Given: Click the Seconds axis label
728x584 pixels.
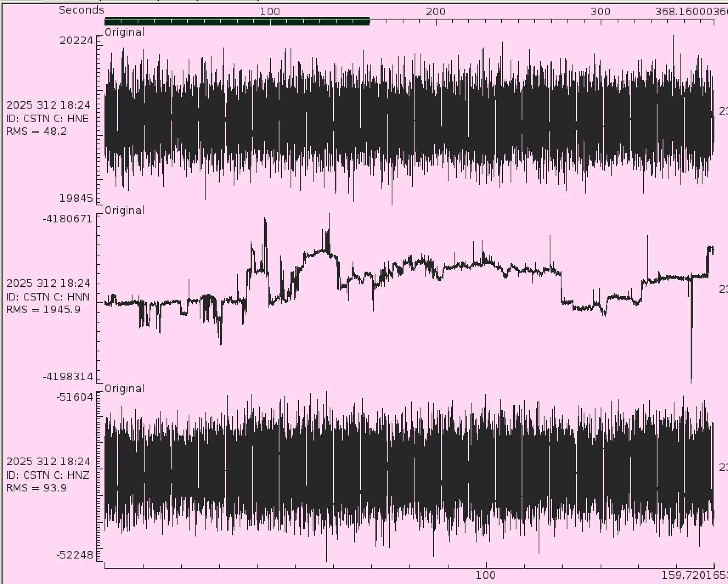Looking at the screenshot, I should [81, 10].
